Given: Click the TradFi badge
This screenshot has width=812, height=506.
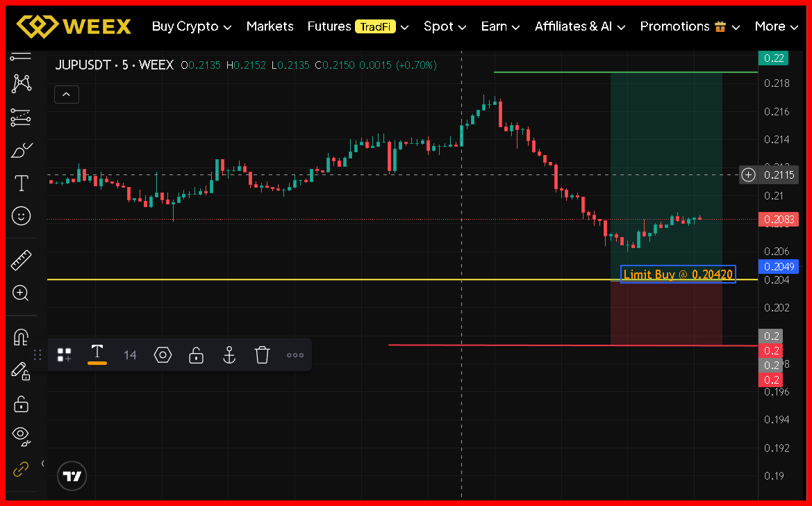Looking at the screenshot, I should (376, 27).
